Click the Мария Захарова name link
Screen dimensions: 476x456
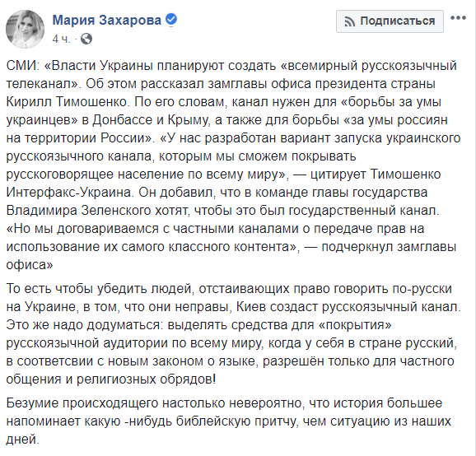tap(106, 21)
